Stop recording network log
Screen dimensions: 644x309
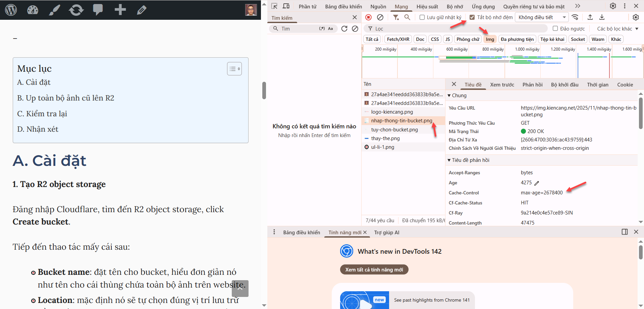pos(368,17)
